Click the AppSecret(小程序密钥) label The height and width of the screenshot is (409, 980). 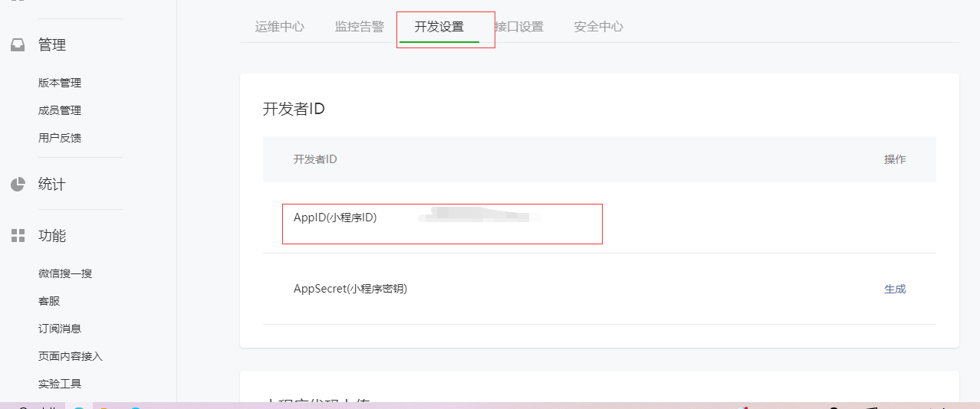(x=350, y=290)
